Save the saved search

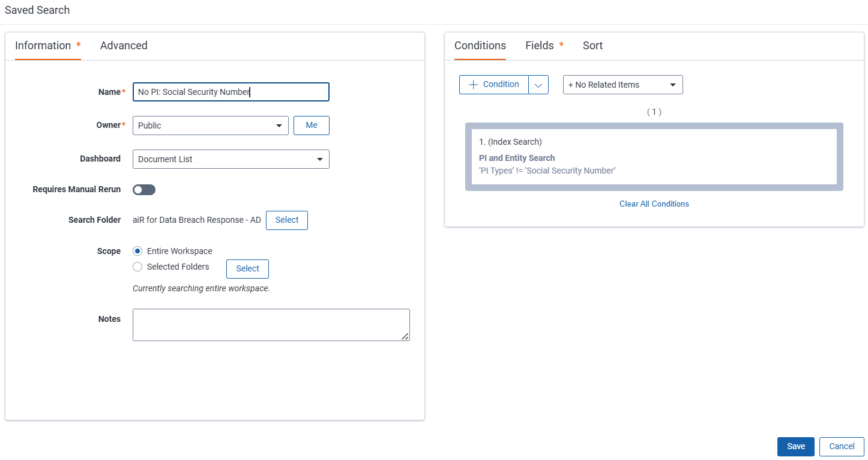tap(796, 447)
